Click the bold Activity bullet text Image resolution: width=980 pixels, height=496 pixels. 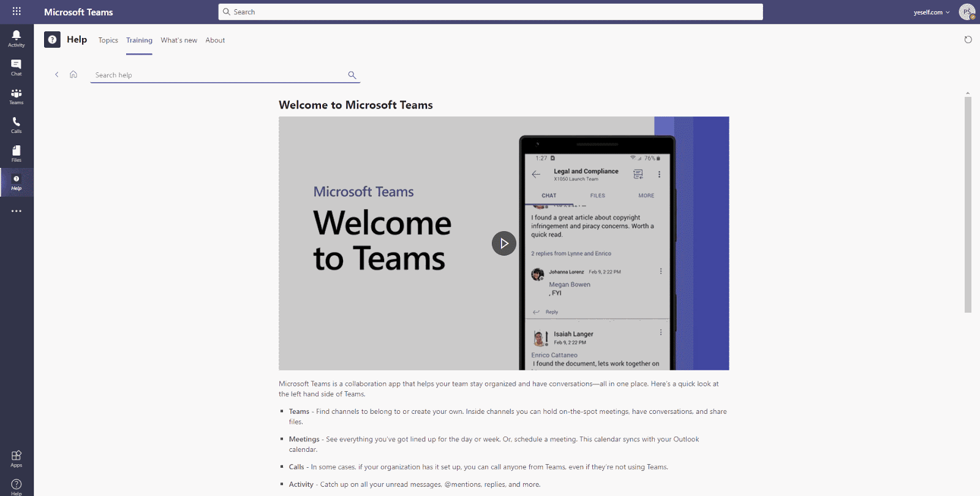(x=301, y=484)
